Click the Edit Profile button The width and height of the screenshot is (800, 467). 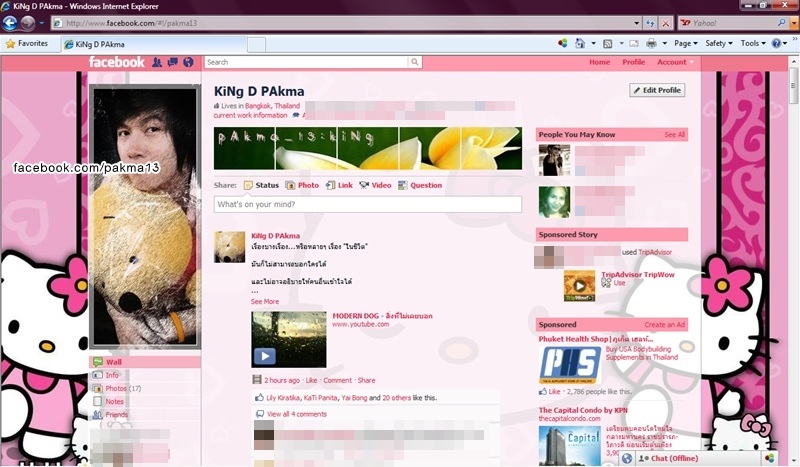coord(657,90)
